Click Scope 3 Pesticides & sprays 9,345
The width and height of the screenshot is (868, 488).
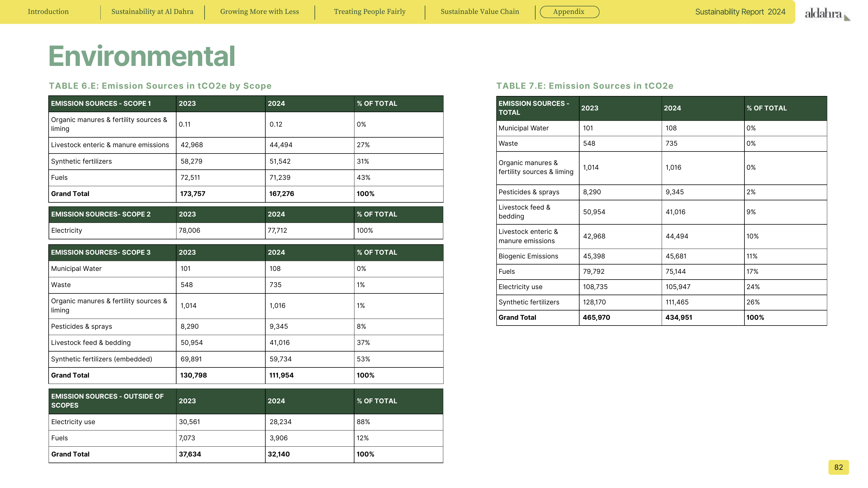(x=279, y=326)
